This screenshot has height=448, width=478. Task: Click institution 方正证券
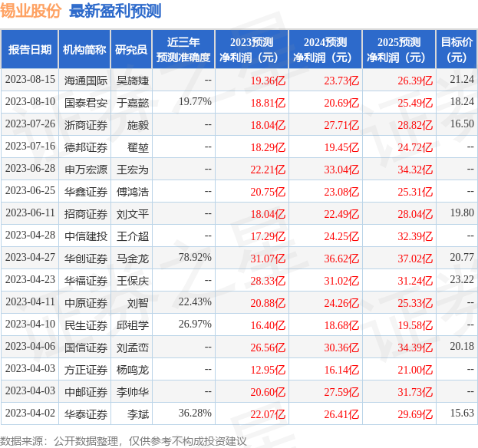coord(86,370)
